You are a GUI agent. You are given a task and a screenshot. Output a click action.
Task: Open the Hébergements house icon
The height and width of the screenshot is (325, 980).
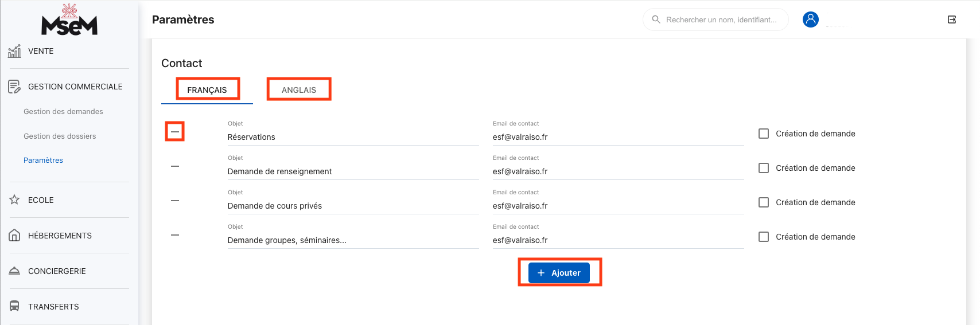tap(14, 236)
